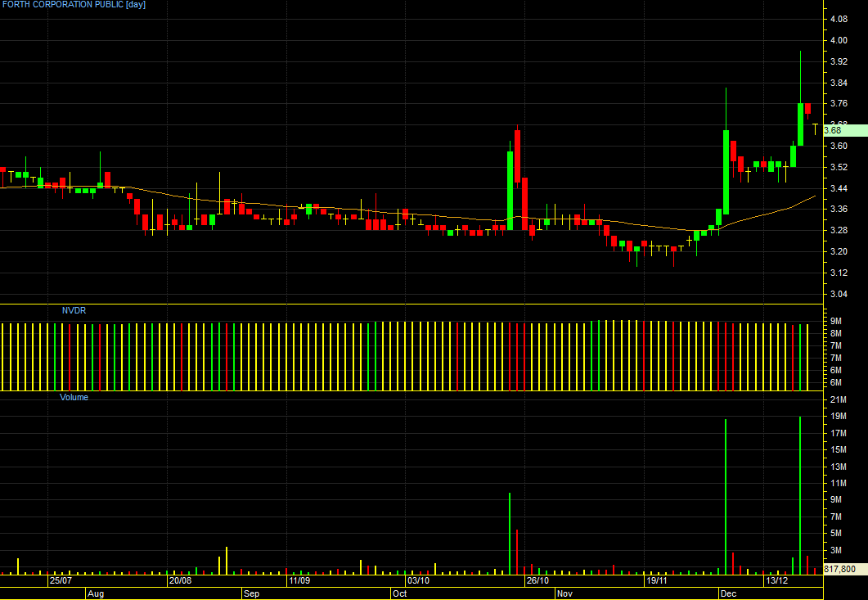Select the 13M volume axis label
The width and height of the screenshot is (868, 600).
pos(839,467)
